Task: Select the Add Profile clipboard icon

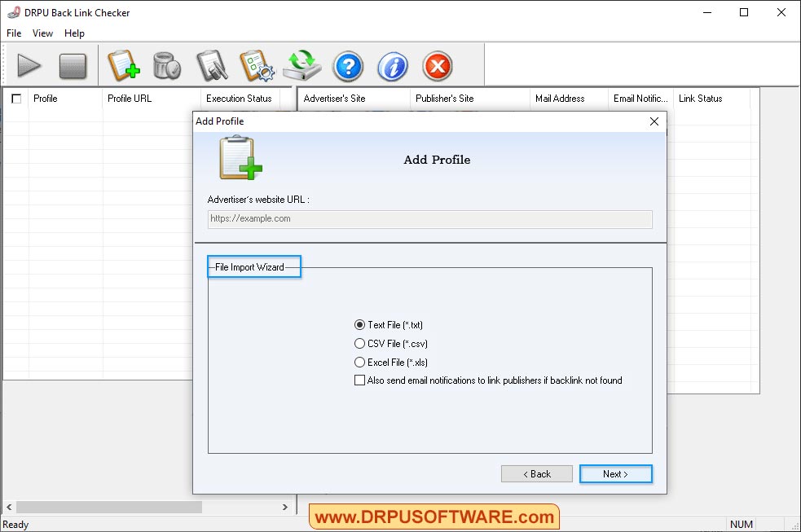Action: pos(124,66)
